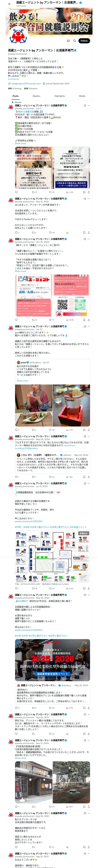This screenshot has width=98, height=868.
Task: Follow the 酒蔵エージェント account
Action: (84, 41)
